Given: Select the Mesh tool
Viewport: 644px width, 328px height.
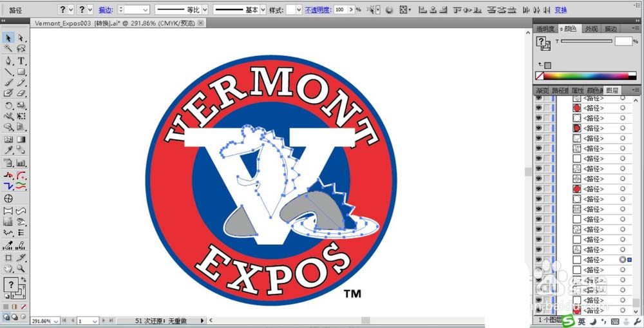Looking at the screenshot, I should [8, 139].
